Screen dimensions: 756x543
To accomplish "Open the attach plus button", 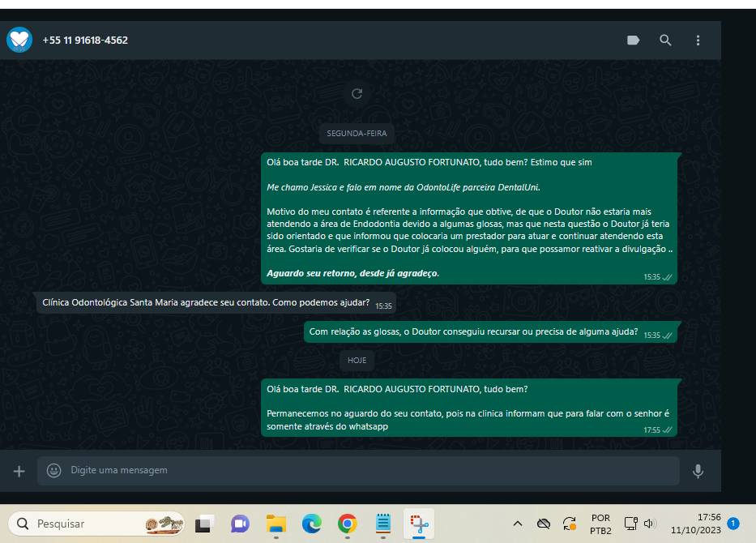I will pyautogui.click(x=19, y=471).
